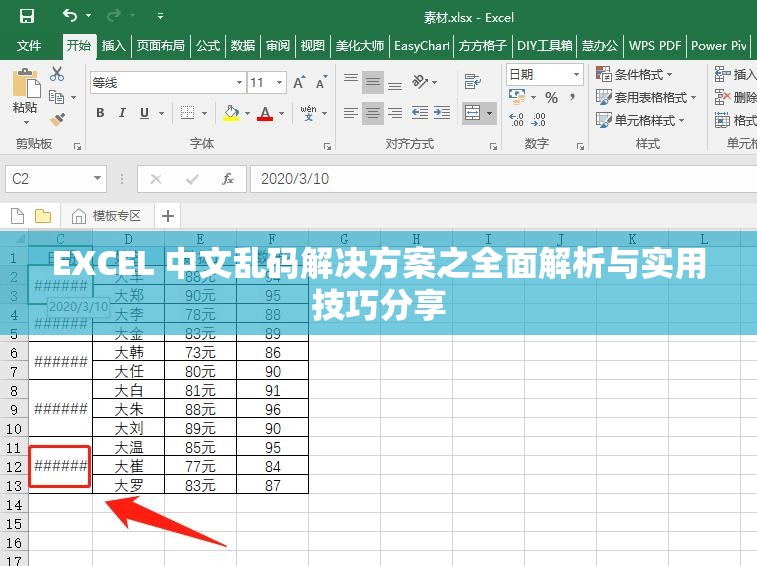The width and height of the screenshot is (757, 566).
Task: Align text to bottom
Action: pos(395,83)
